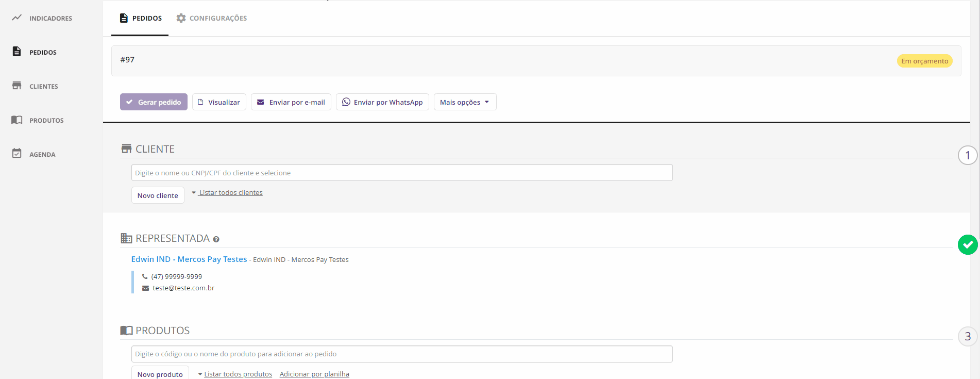This screenshot has width=980, height=379.
Task: Click the Enviar por e-mail button
Action: tap(291, 102)
